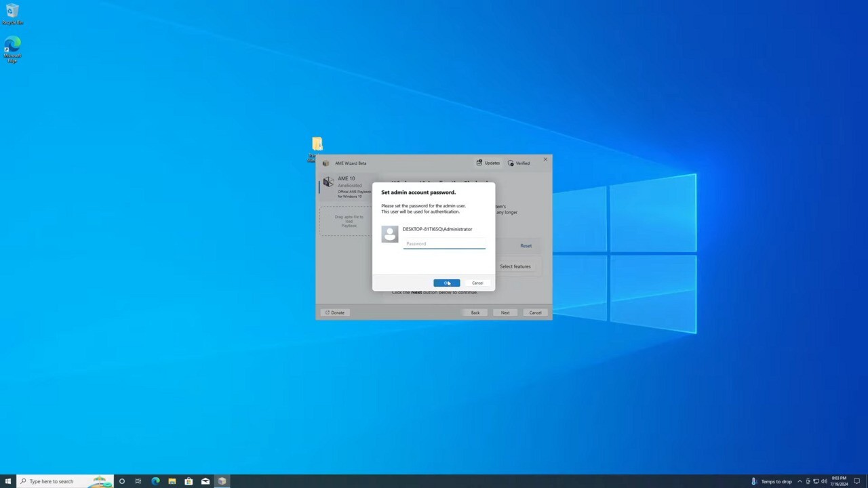Open the Temps to drop weather widget
The height and width of the screenshot is (488, 868).
click(771, 481)
